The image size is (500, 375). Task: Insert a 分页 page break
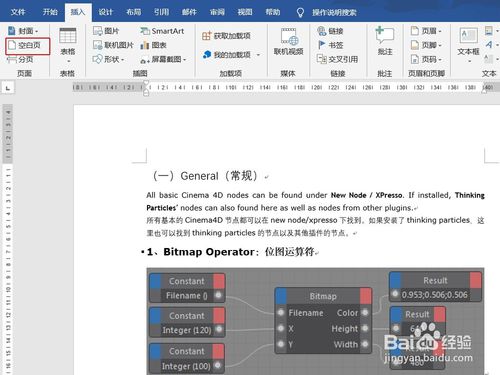pos(21,60)
